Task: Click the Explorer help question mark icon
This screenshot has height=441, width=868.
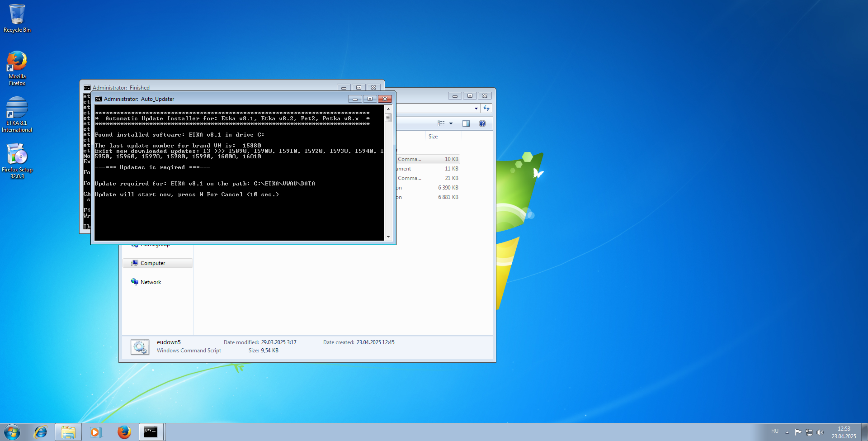Action: point(482,123)
